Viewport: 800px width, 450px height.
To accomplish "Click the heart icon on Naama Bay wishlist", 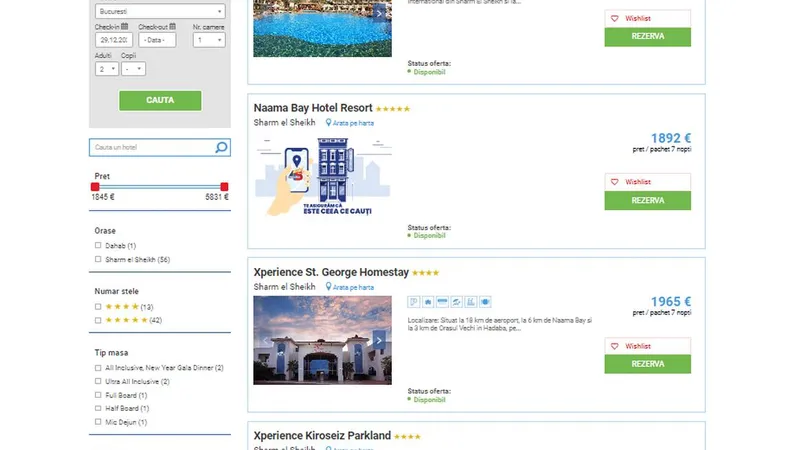I will (615, 182).
